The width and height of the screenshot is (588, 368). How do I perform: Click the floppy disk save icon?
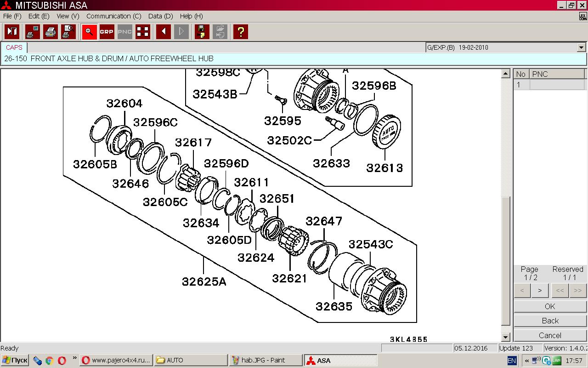point(202,32)
